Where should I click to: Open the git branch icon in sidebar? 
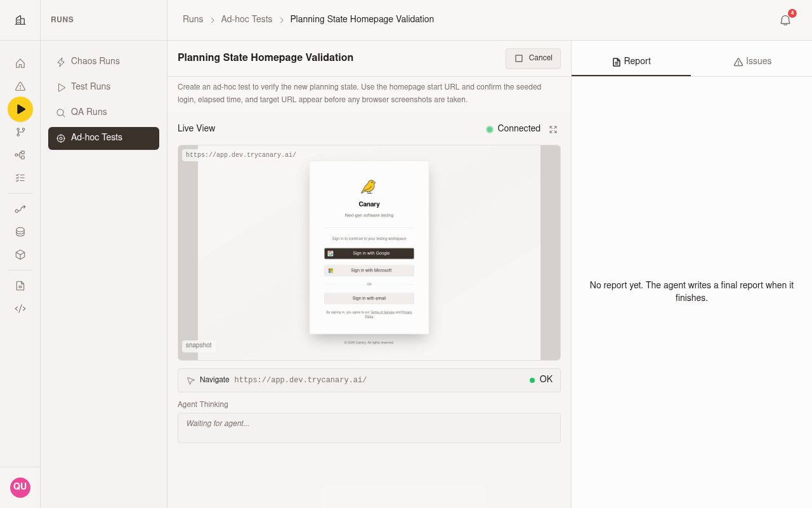point(20,132)
